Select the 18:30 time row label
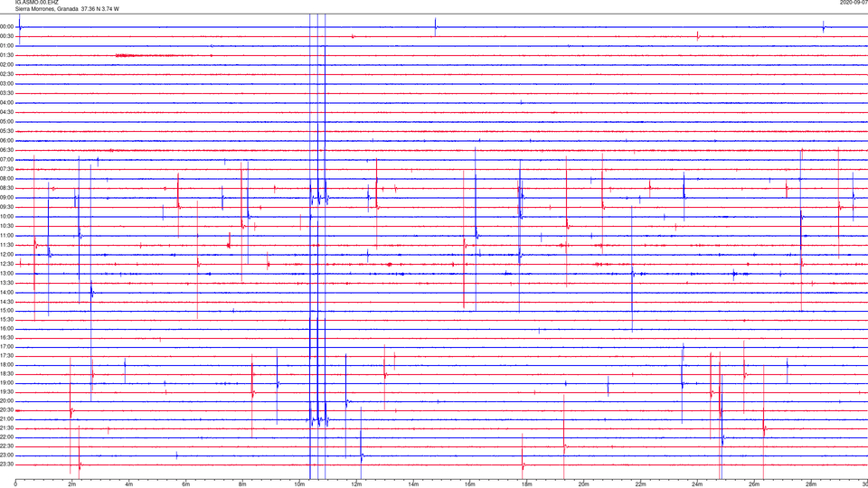Screen dimensions: 868x488 coord(7,374)
